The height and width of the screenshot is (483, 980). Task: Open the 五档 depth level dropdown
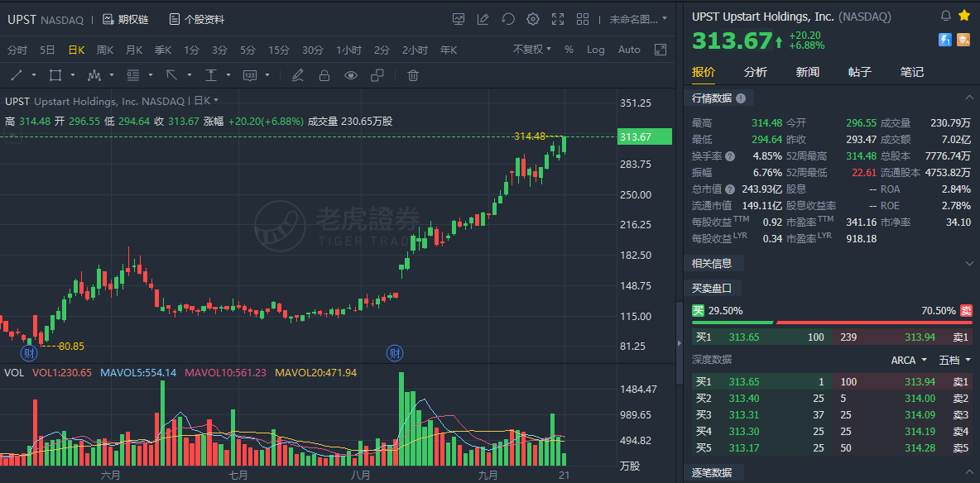tap(956, 360)
